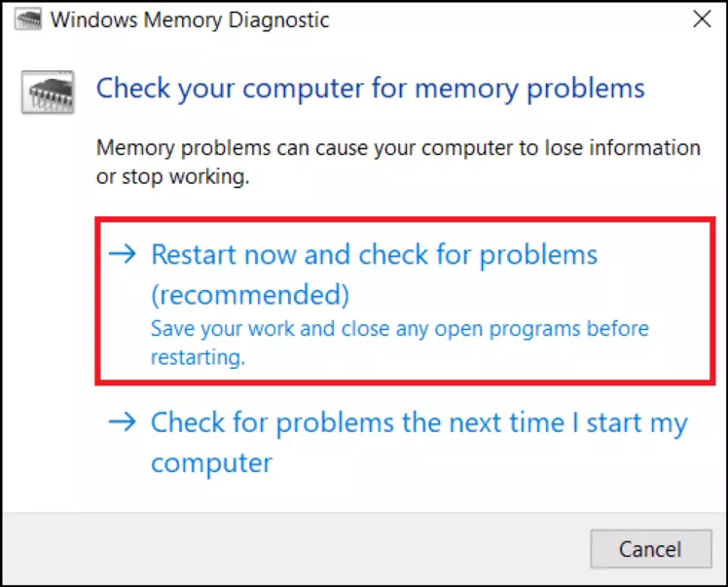Click the Check your computer for memory problems heading

tap(370, 89)
